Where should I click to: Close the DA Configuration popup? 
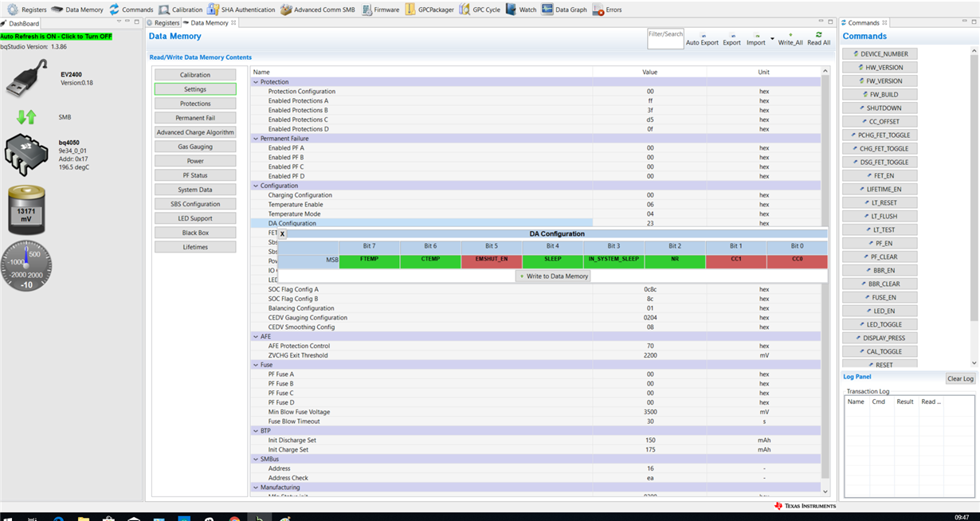click(x=282, y=234)
